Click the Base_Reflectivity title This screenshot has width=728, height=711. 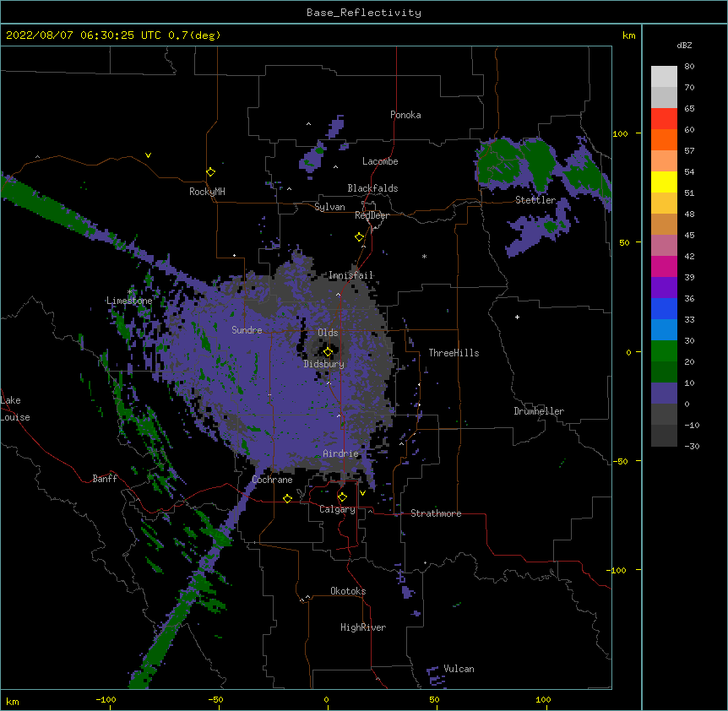[x=364, y=13]
